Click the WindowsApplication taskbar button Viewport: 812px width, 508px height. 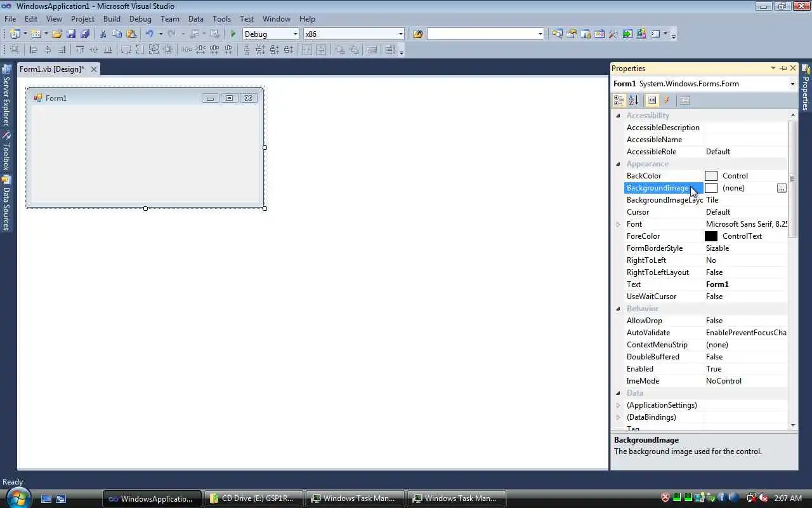coord(152,498)
